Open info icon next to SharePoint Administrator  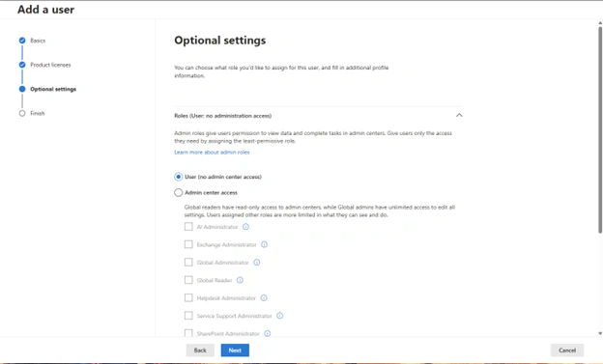268,333
